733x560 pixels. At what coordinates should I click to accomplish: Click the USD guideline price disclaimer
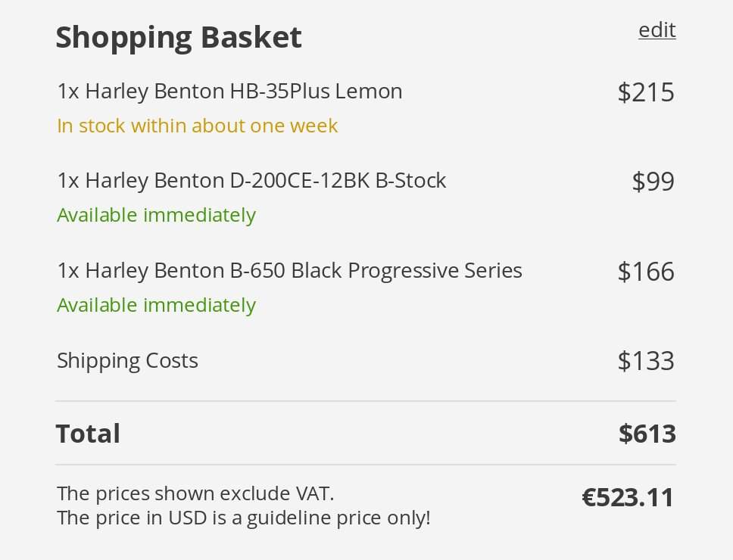point(243,518)
